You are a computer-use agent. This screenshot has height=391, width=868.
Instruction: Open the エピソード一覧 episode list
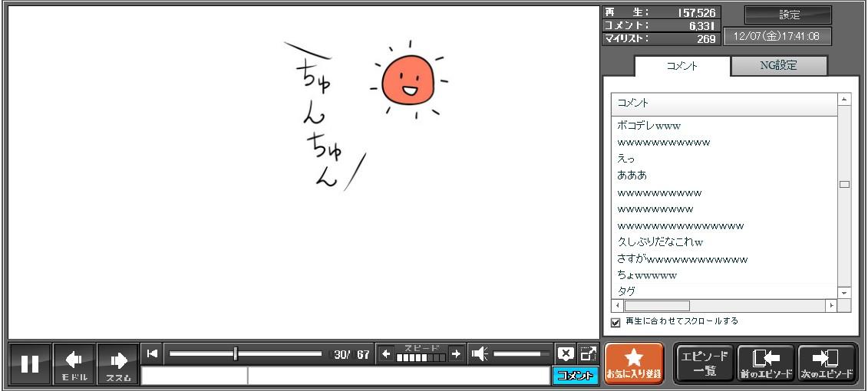click(x=704, y=363)
